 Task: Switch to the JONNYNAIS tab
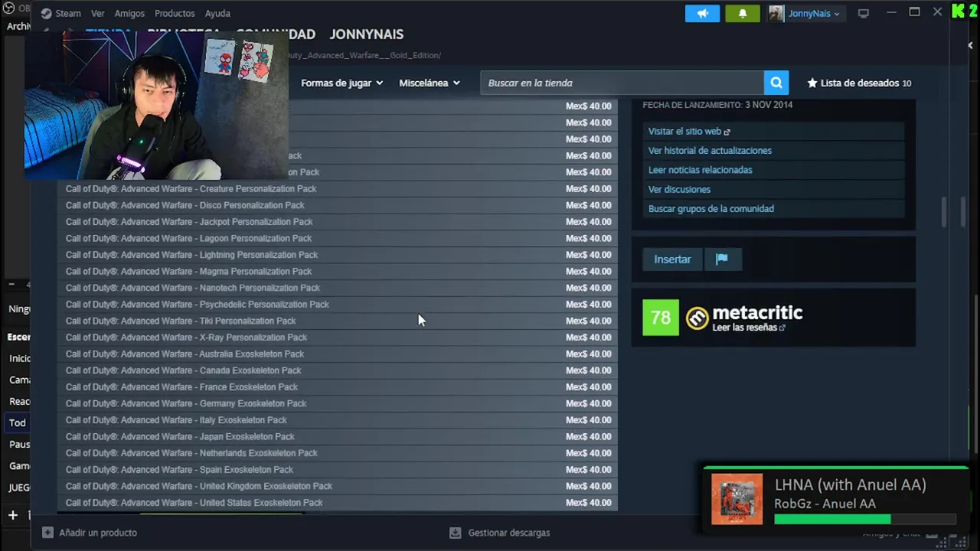point(366,34)
